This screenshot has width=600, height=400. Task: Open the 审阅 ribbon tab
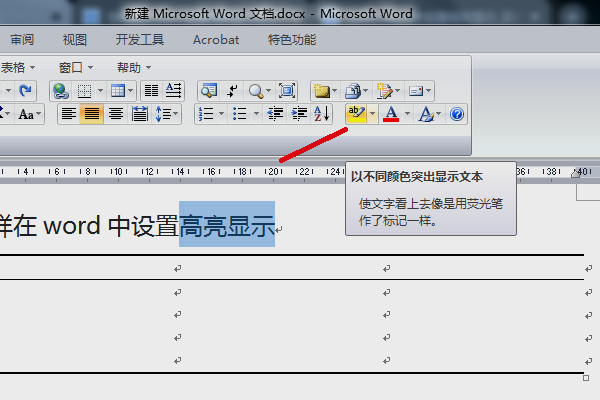22,40
